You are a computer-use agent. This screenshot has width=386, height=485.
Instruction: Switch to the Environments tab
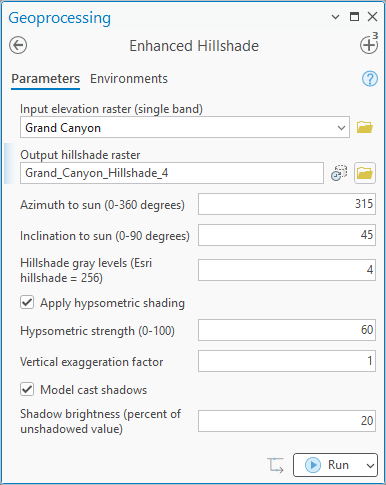tap(129, 79)
